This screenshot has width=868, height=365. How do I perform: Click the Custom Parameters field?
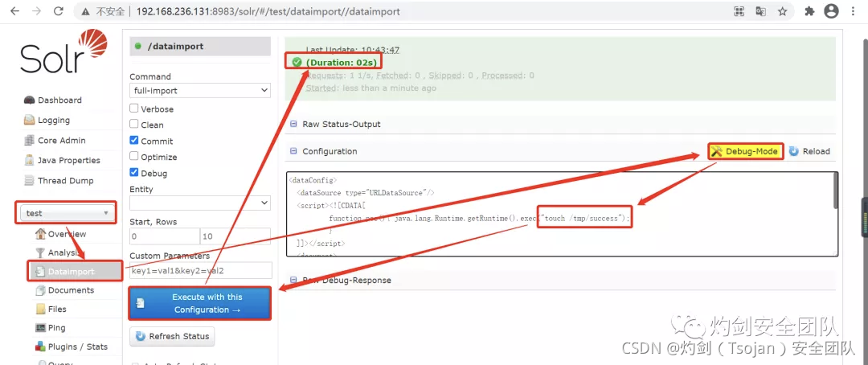(200, 271)
